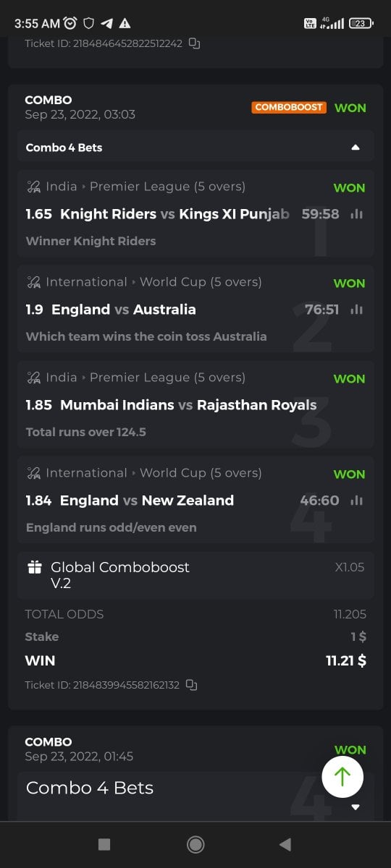
Task: Tap the lower Combo 4 Bets title
Action: click(x=90, y=788)
